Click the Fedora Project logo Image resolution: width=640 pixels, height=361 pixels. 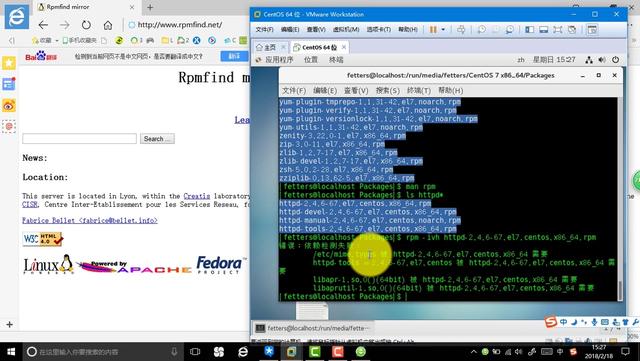tap(221, 265)
